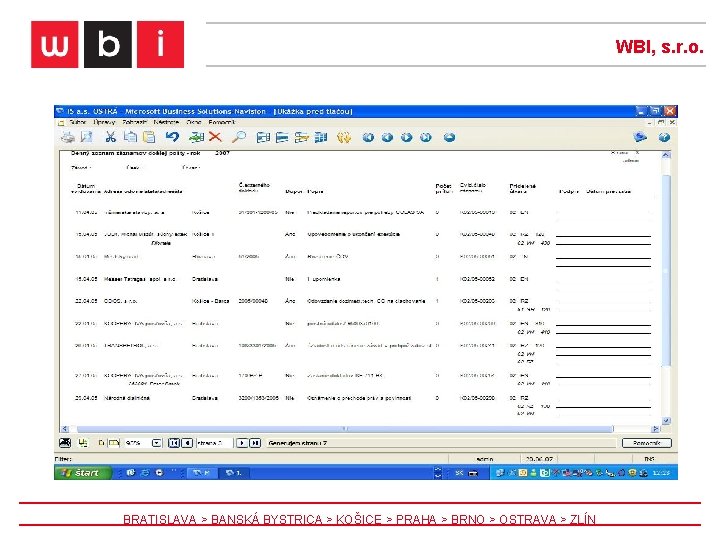The height and width of the screenshot is (540, 720).
Task: Click the Copy icon in the toolbar
Action: point(130,137)
